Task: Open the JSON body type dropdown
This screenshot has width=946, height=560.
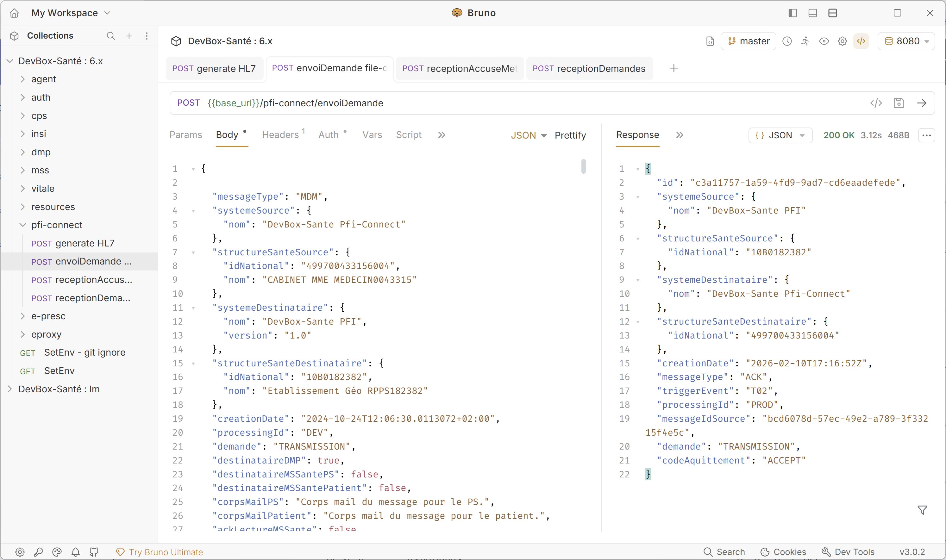Action: tap(528, 135)
